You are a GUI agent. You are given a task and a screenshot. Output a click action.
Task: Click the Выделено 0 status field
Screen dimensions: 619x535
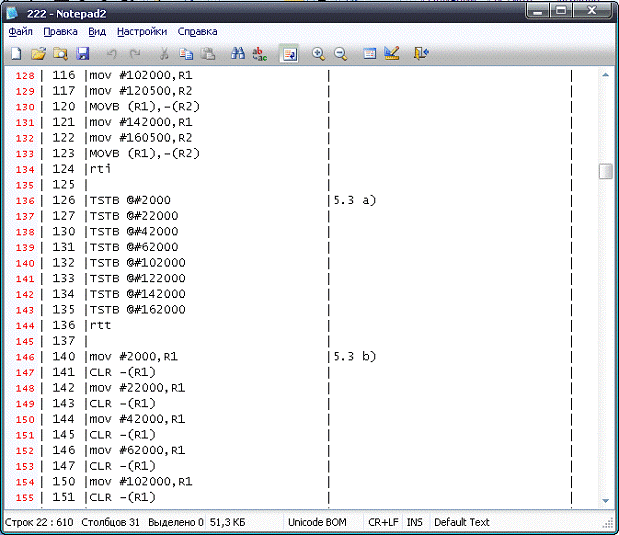[x=176, y=522]
